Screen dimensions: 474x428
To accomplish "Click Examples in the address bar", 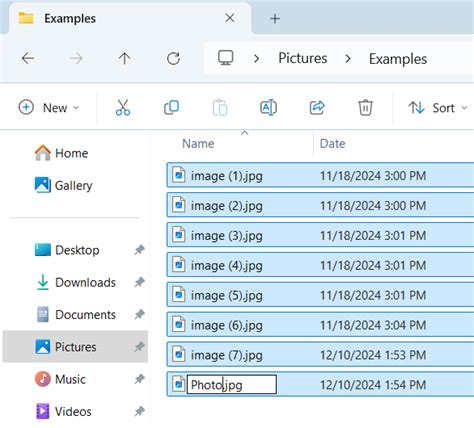I will point(398,59).
